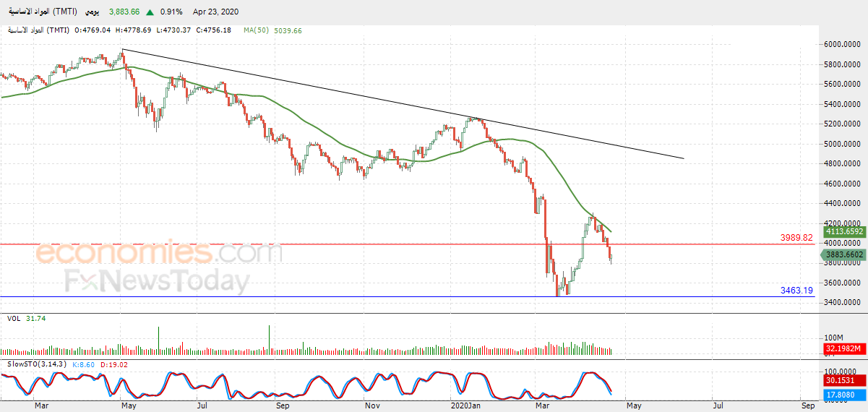Click the 5000.0000 price axis label

843,145
